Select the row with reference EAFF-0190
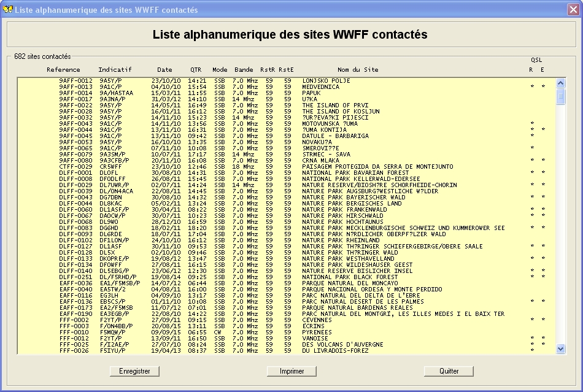 287,313
